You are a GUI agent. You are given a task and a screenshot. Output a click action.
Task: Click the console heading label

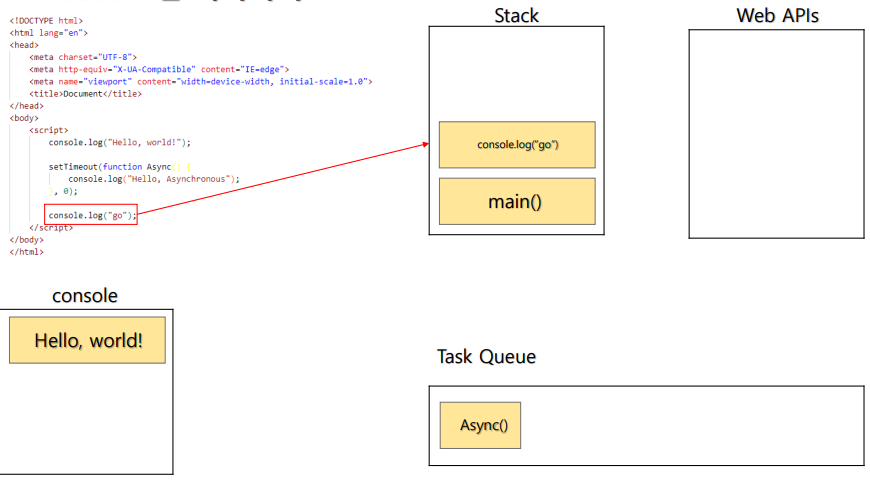(85, 296)
